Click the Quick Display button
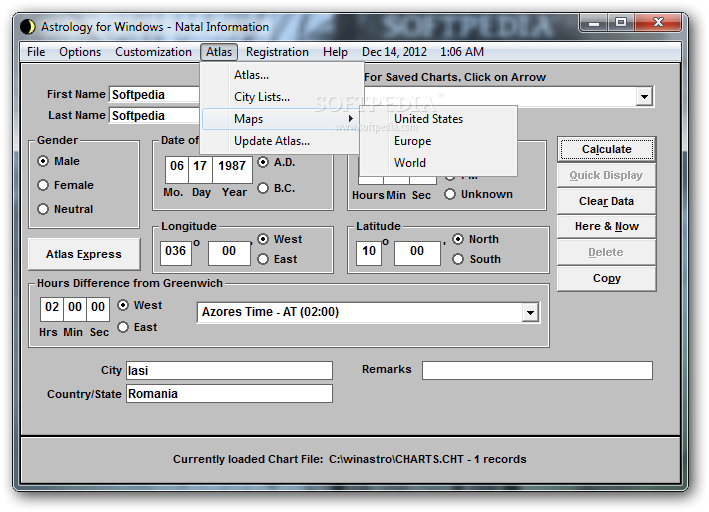The width and height of the screenshot is (709, 512). [606, 175]
